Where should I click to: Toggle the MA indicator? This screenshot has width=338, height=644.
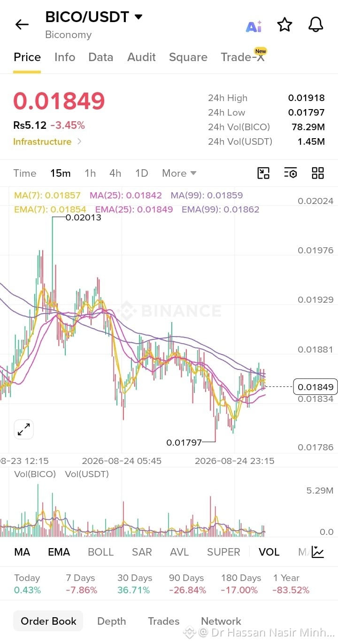point(22,552)
